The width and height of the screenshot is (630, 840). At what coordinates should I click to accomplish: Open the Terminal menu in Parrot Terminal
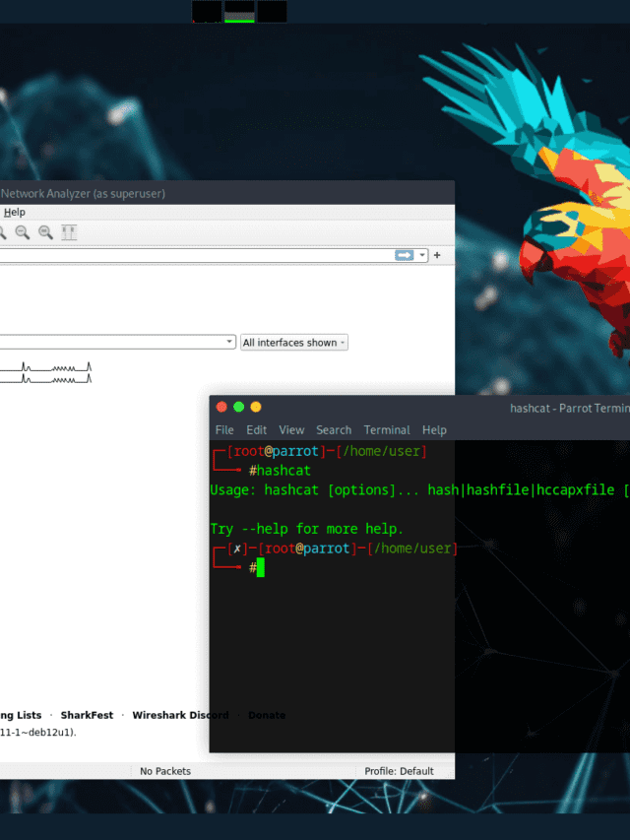387,430
